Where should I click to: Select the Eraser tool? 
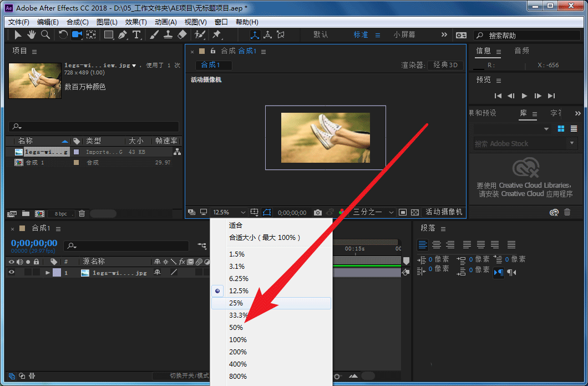pyautogui.click(x=182, y=34)
